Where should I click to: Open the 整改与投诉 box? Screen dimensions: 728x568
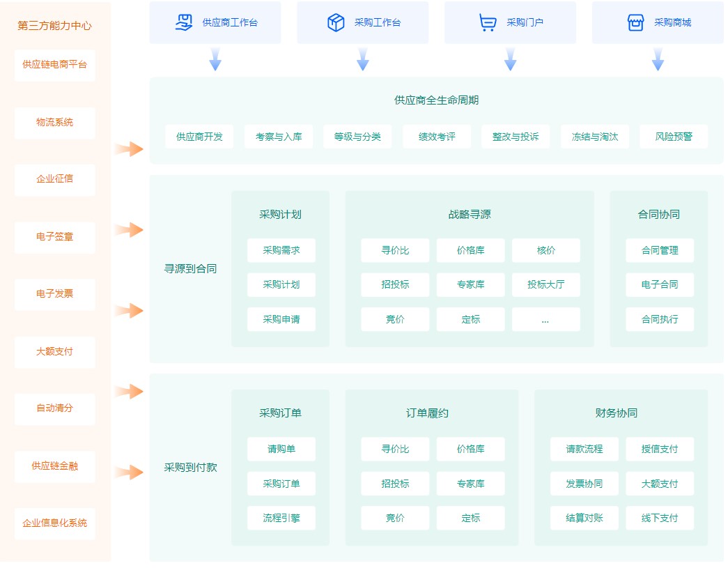click(x=516, y=137)
